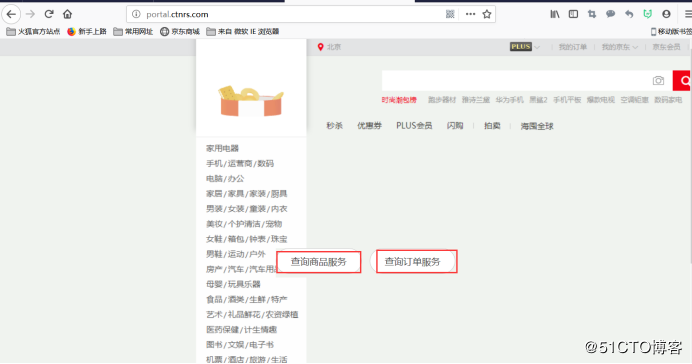Image resolution: width=692 pixels, height=364 pixels.
Task: Open the 京东会员 link
Action: pos(666,47)
